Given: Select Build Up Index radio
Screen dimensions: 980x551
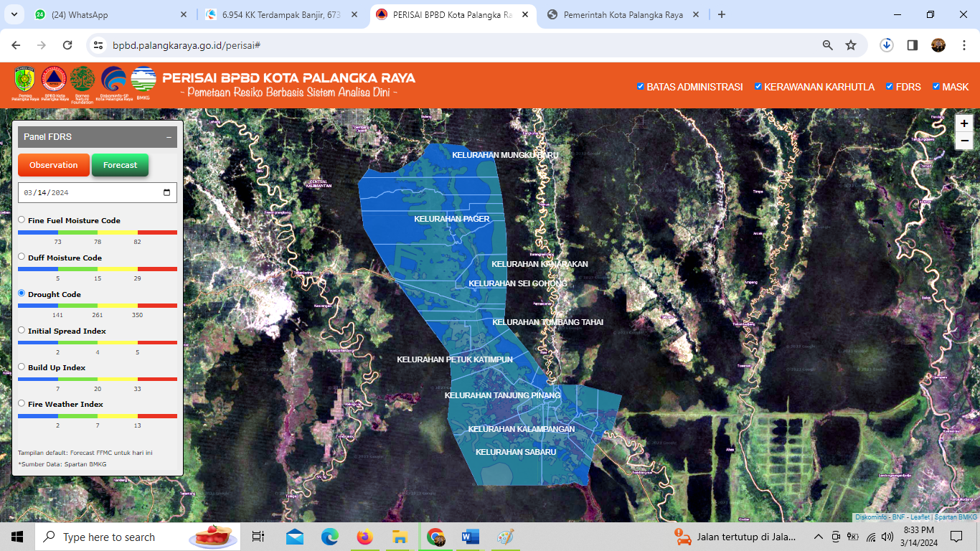Looking at the screenshot, I should point(22,367).
